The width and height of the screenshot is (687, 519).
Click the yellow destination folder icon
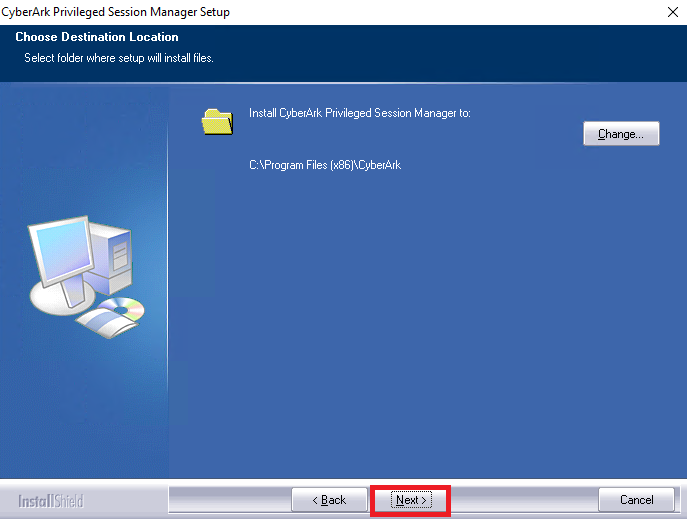click(x=217, y=122)
